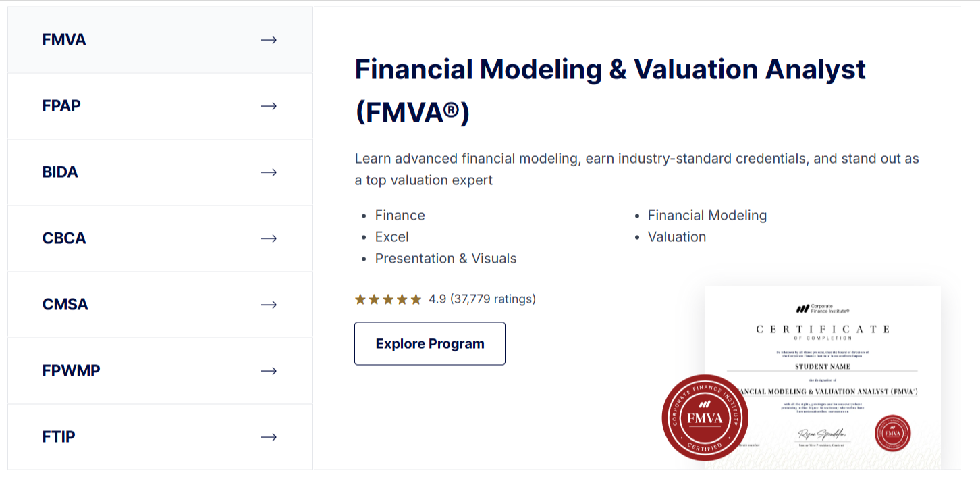Click the arrow icon beside FTIP
Image resolution: width=980 pixels, height=477 pixels.
coord(269,437)
